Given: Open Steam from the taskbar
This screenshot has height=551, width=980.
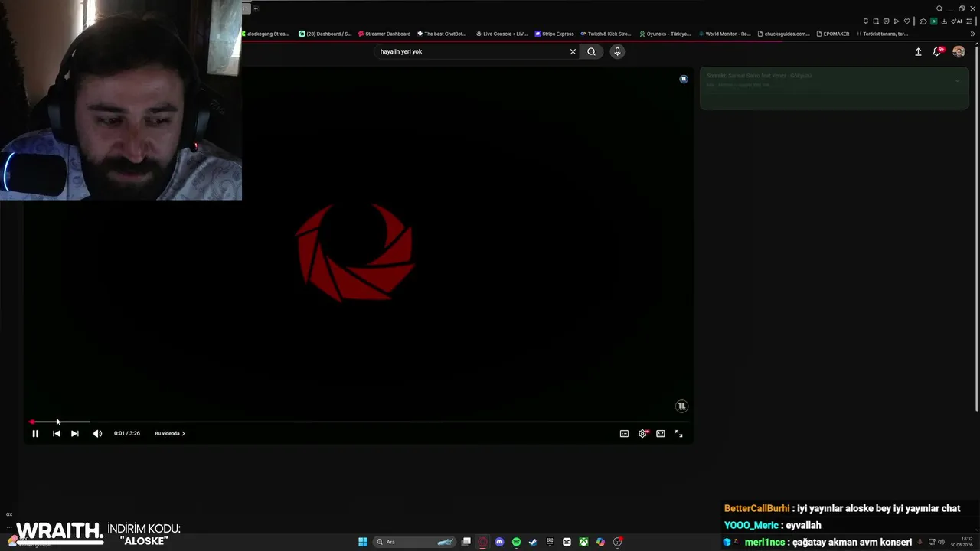Looking at the screenshot, I should click(533, 542).
